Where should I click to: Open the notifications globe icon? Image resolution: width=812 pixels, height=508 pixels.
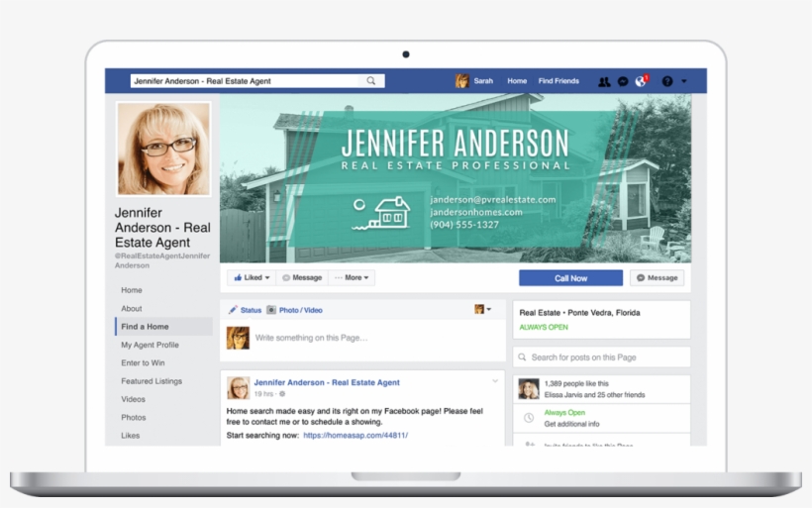coord(641,81)
